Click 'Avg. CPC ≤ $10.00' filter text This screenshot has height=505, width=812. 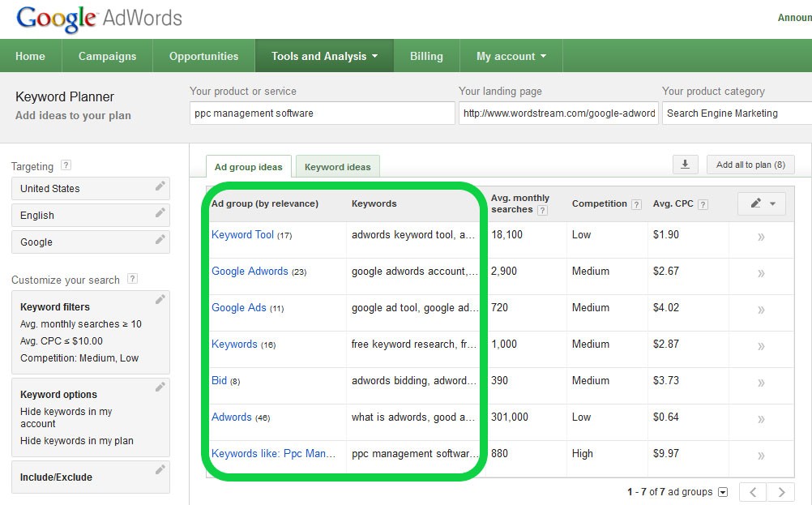pyautogui.click(x=61, y=340)
